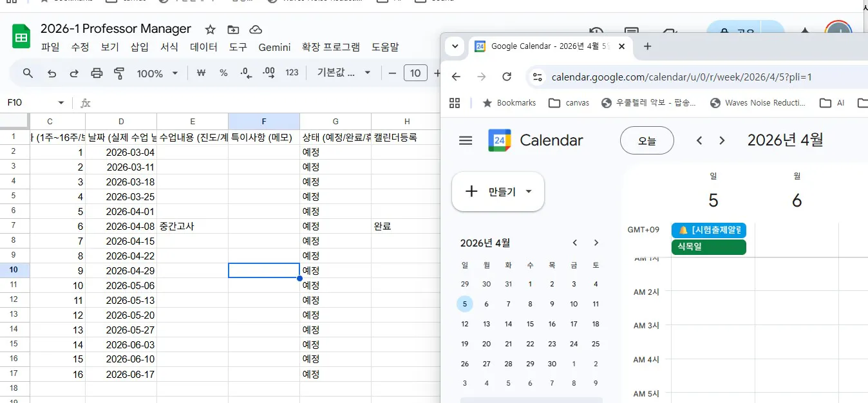
Task: Apply percent format to cells
Action: (223, 73)
